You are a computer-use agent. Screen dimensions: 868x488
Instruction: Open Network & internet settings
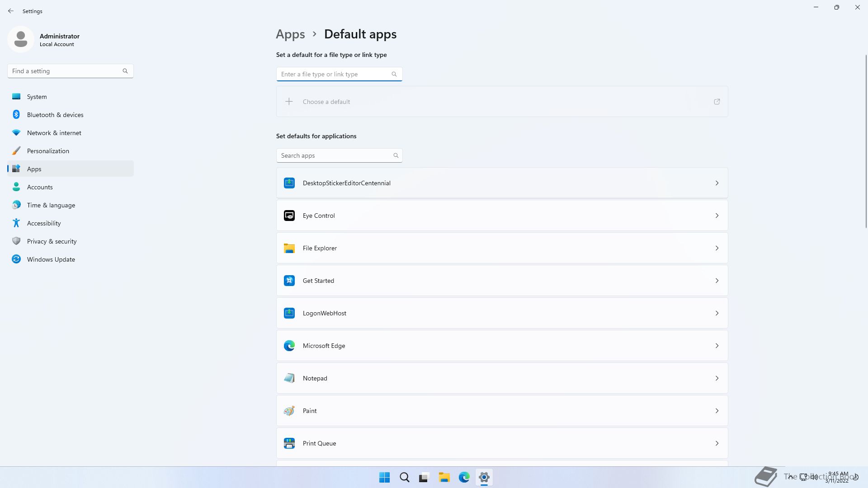tap(71, 133)
